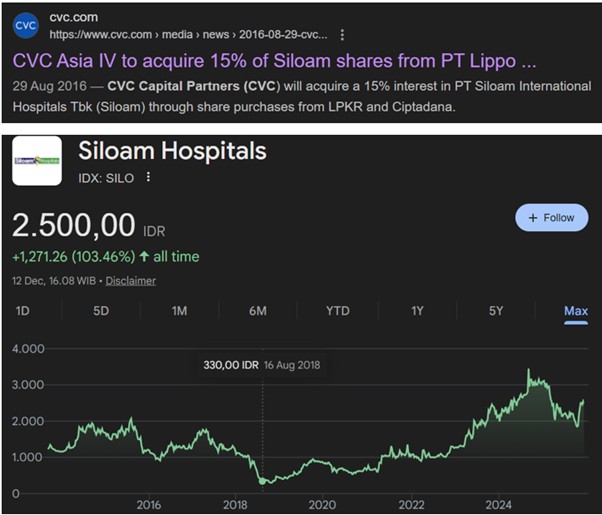
Task: Show the YTD chart range
Action: (337, 311)
